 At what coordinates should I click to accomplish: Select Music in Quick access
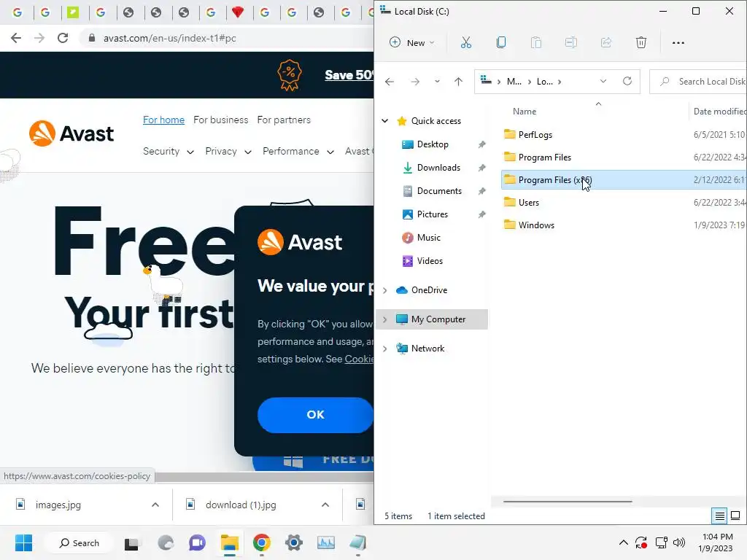pos(429,238)
